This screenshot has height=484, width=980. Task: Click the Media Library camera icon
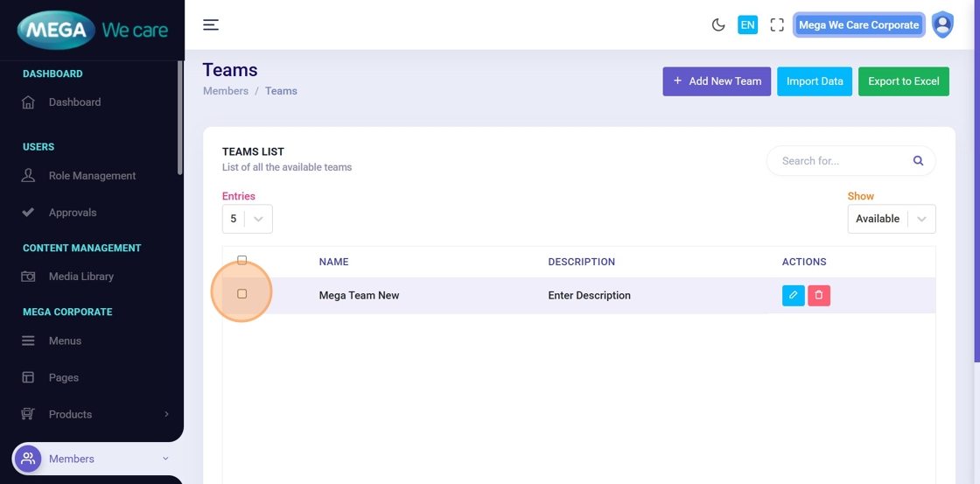(28, 277)
